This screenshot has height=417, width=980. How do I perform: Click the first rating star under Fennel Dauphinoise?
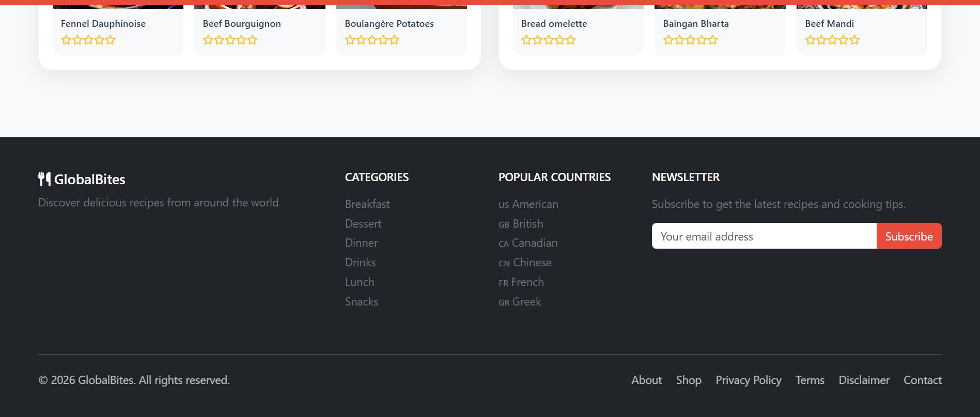pyautogui.click(x=66, y=40)
